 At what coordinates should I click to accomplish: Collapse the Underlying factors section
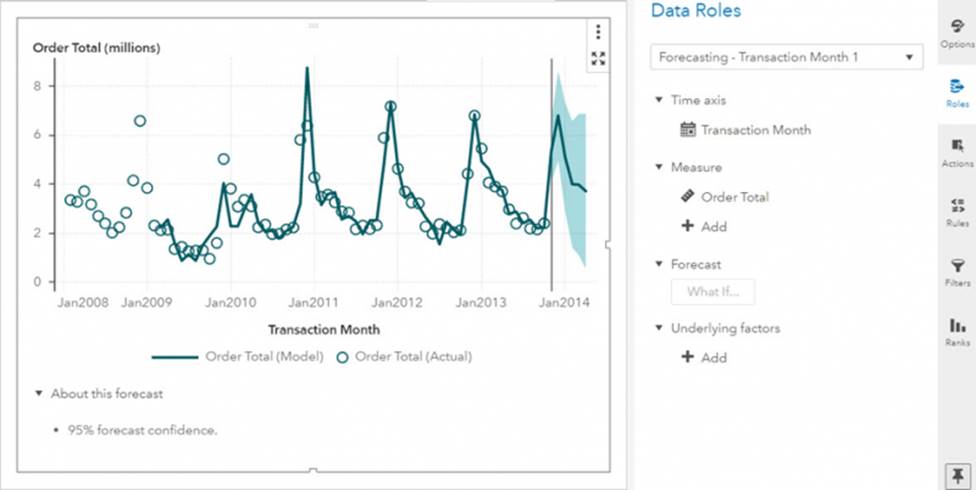(x=659, y=328)
